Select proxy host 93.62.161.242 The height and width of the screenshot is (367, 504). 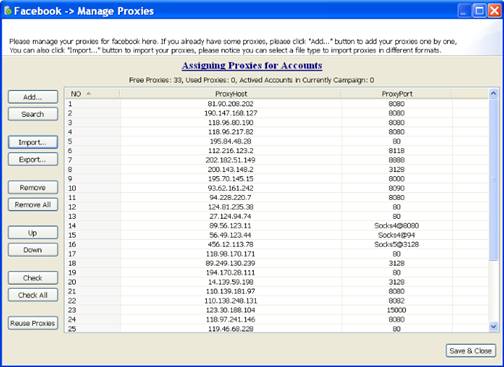(230, 188)
